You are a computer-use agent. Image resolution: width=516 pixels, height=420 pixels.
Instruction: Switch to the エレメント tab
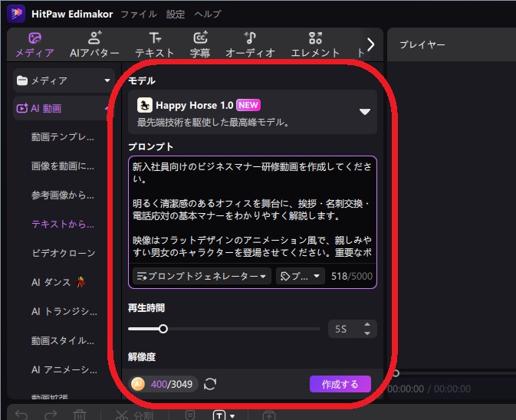point(315,44)
